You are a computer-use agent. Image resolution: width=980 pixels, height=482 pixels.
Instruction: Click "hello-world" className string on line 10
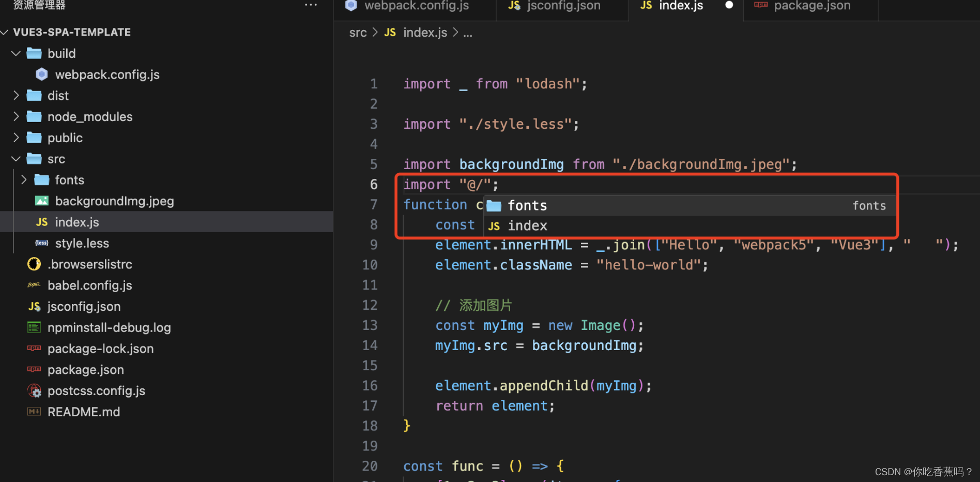(649, 265)
